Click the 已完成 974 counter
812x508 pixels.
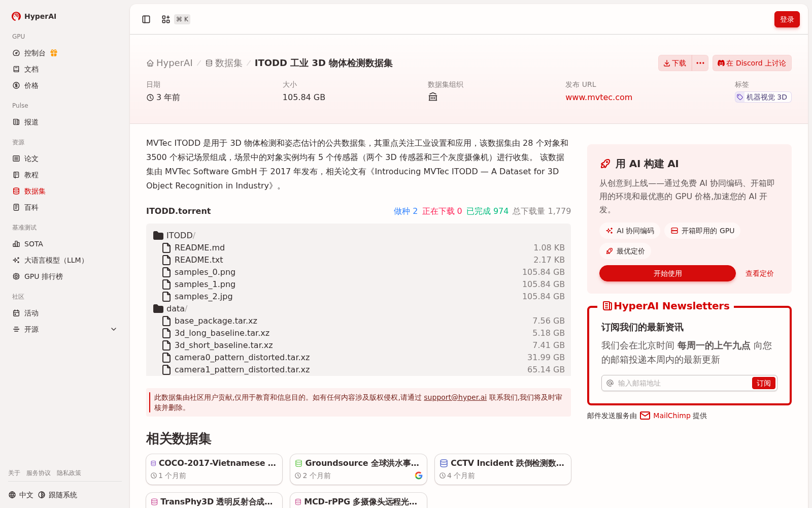[487, 211]
